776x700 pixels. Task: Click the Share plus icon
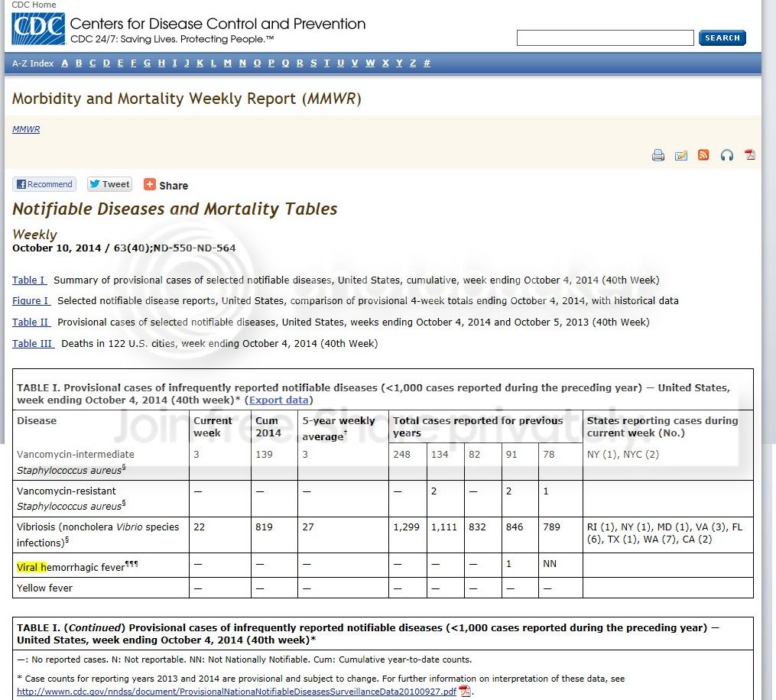click(x=149, y=184)
